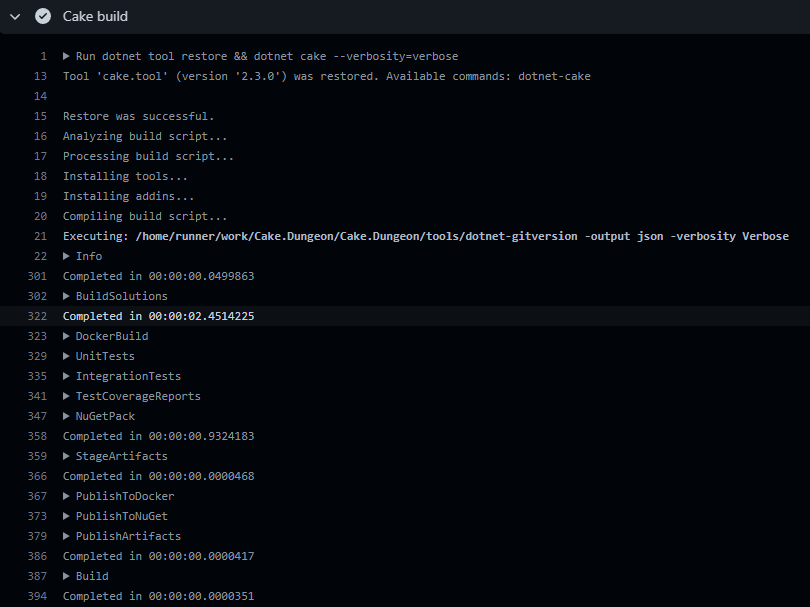Click the Executing dotnet-gitversion log line
Screen dimensions: 810x607
pyautogui.click(x=425, y=236)
